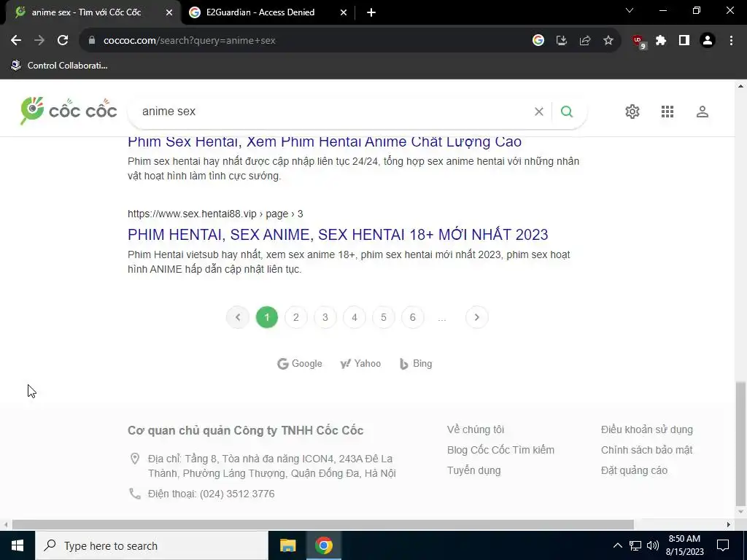Click the browser address bar URL
This screenshot has height=560, width=747.
coord(190,41)
